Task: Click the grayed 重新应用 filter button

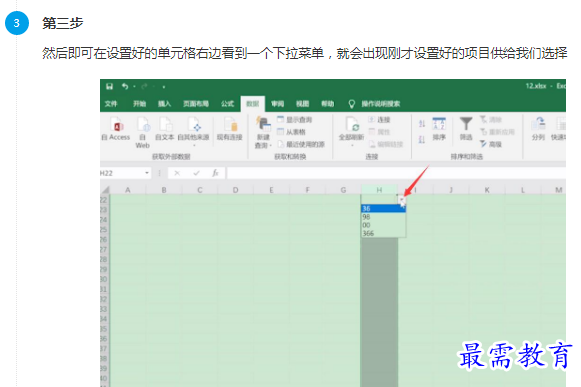Action: pos(497,132)
